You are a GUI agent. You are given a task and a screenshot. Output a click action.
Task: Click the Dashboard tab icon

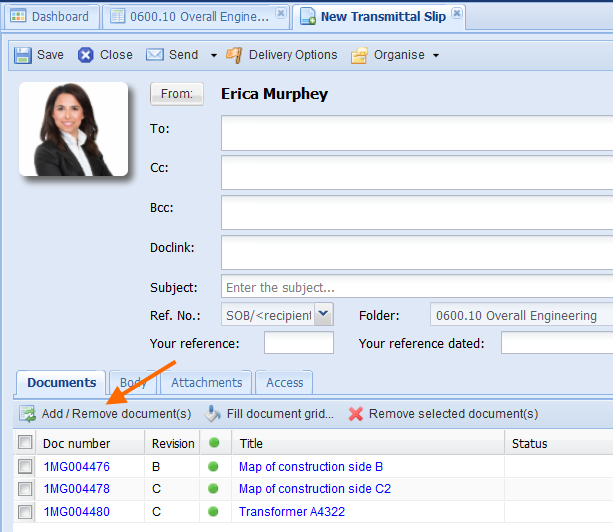coord(18,16)
